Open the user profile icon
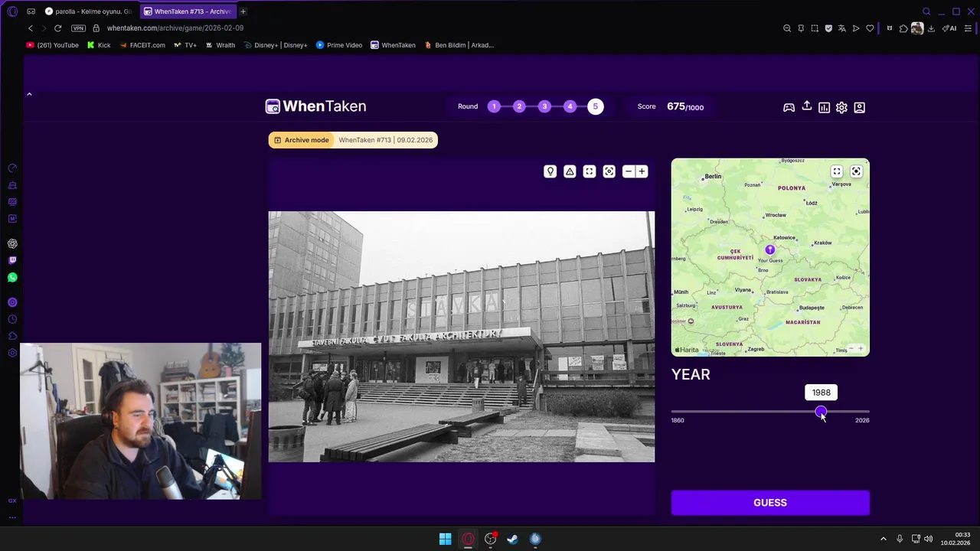This screenshot has width=980, height=551. (859, 108)
